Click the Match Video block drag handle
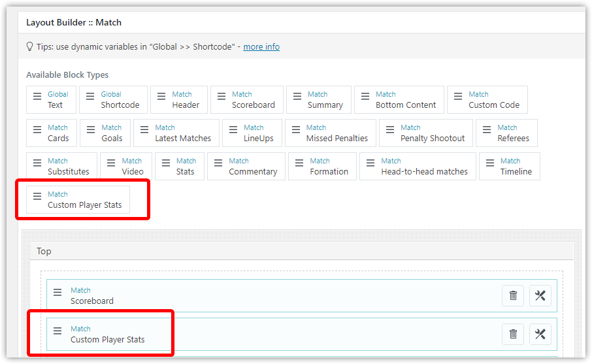Viewport: 592px width, 364px height. 111,163
